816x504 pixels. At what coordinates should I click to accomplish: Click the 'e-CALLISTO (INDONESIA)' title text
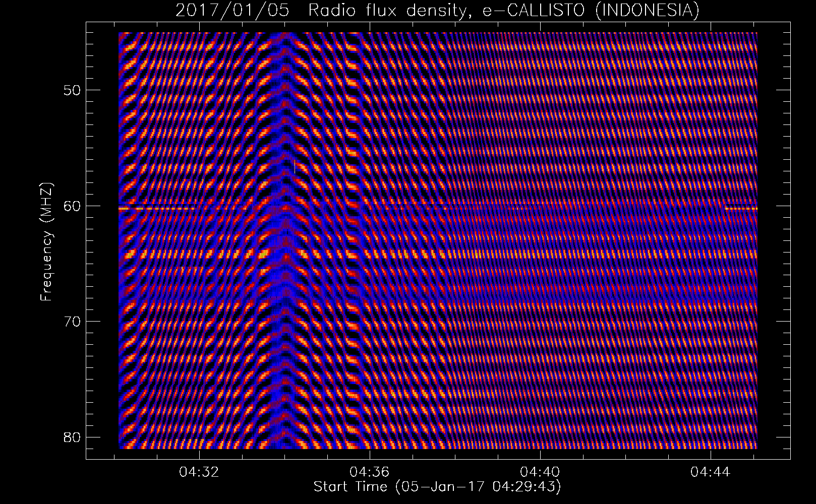pyautogui.click(x=591, y=10)
